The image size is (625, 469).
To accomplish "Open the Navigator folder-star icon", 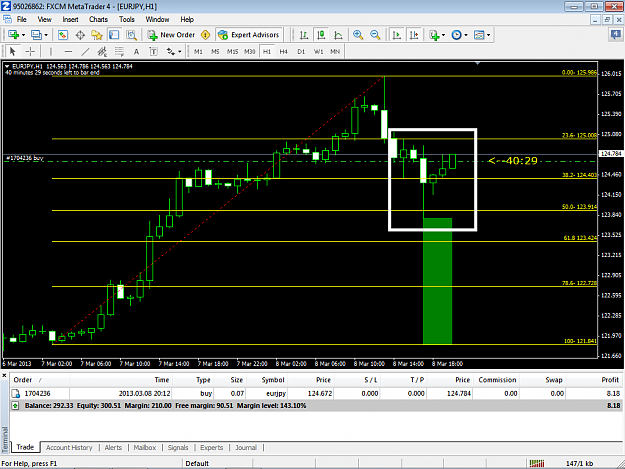I will click(x=97, y=35).
